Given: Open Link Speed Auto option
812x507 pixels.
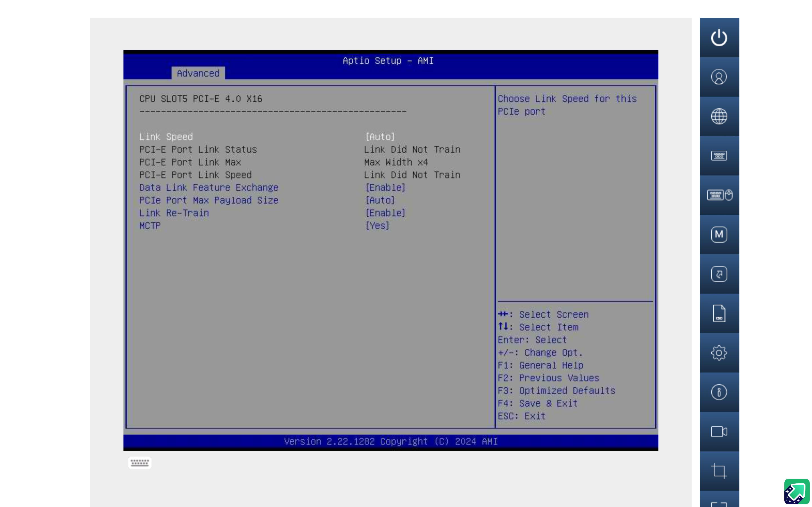Looking at the screenshot, I should [380, 137].
